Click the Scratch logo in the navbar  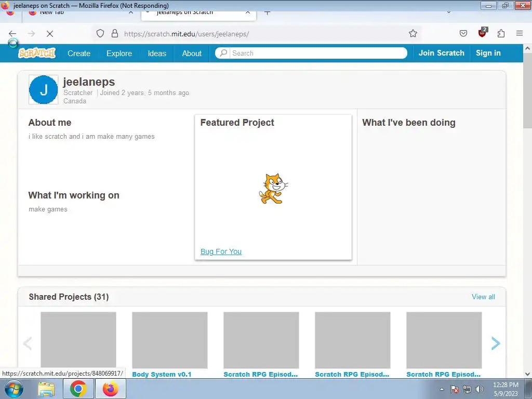tap(37, 54)
